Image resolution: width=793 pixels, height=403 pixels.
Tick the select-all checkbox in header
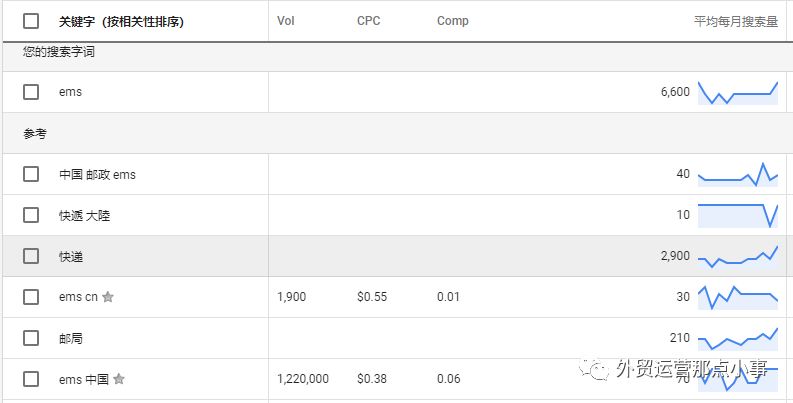coord(31,21)
